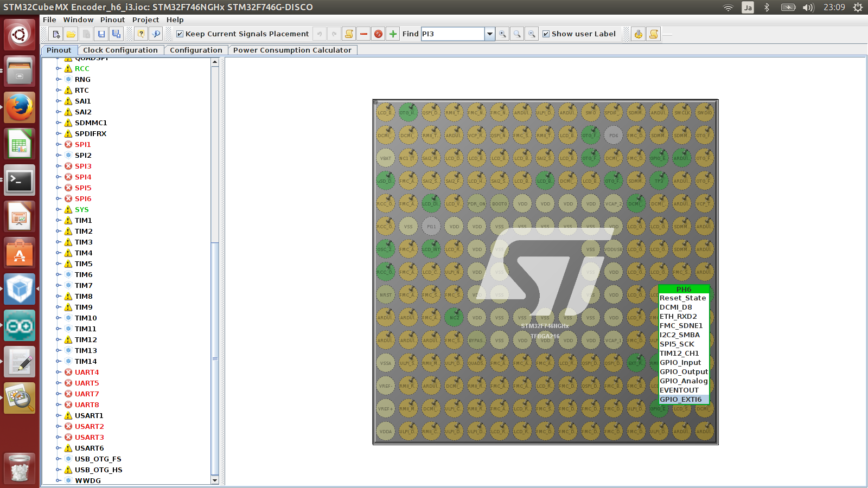Click the New Project toolbar icon

(x=56, y=34)
